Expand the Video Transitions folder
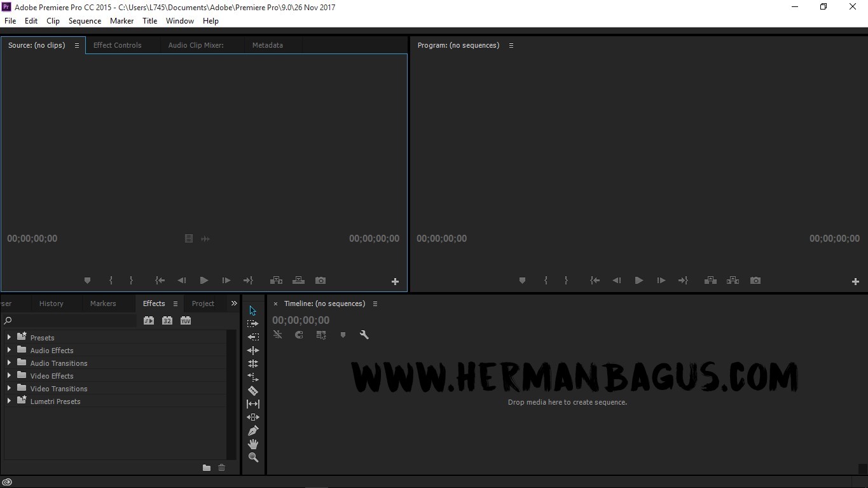The image size is (868, 488). (x=9, y=387)
